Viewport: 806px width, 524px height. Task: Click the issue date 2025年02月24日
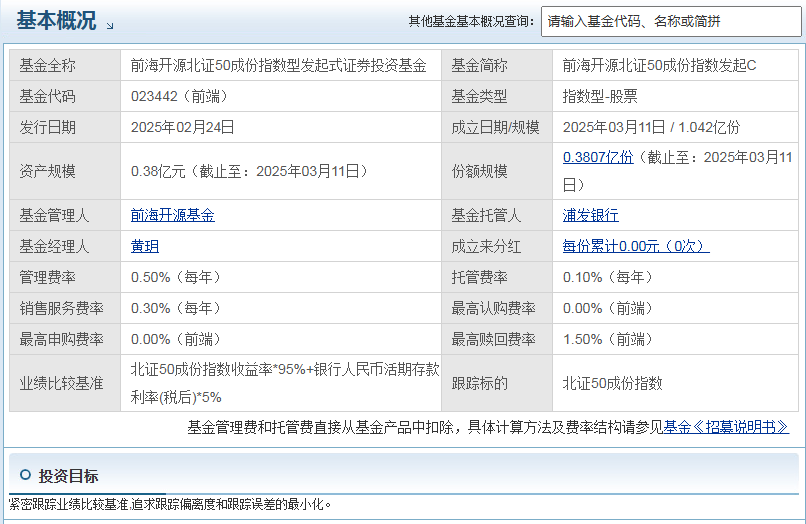[182, 127]
